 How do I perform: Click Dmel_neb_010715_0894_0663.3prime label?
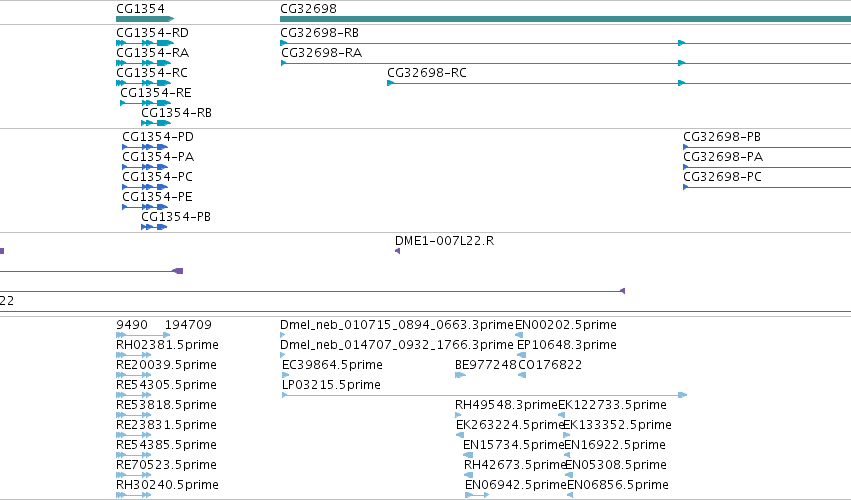397,325
